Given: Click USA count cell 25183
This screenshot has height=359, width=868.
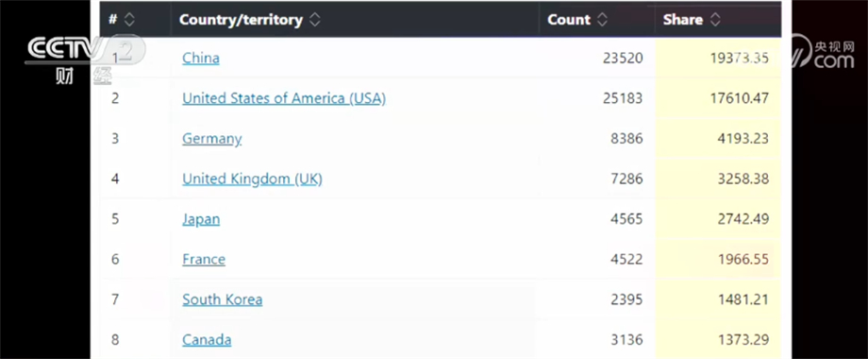Looking at the screenshot, I should (x=623, y=98).
